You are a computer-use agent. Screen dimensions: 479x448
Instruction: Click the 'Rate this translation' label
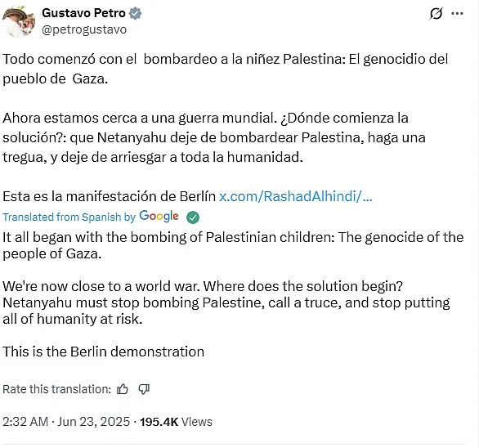coord(57,389)
